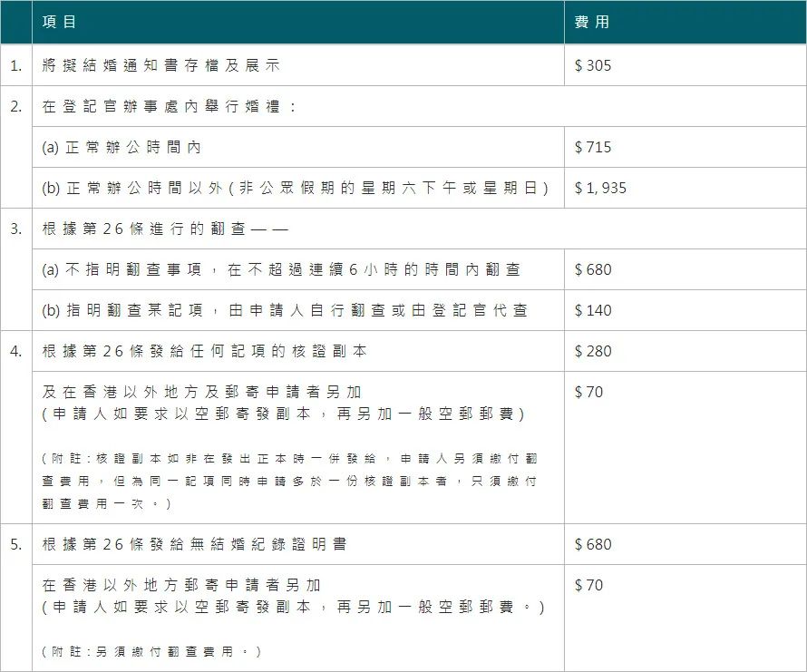Select the row number 5.

tap(16, 544)
